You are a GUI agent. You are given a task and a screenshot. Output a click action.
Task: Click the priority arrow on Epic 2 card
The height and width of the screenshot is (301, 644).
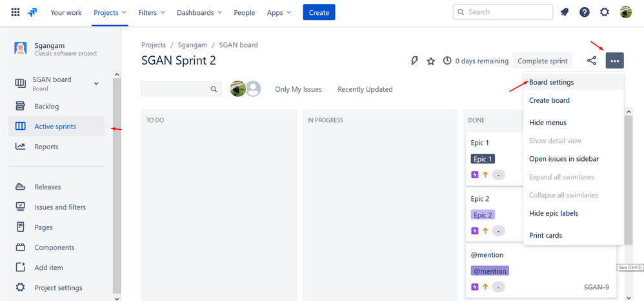[x=485, y=231]
